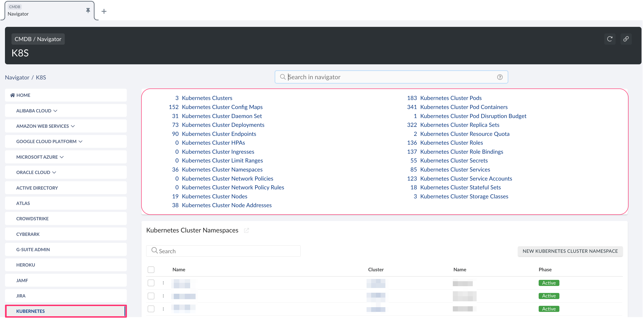Check the checkbox on the third namespace row
The height and width of the screenshot is (318, 644).
[151, 309]
